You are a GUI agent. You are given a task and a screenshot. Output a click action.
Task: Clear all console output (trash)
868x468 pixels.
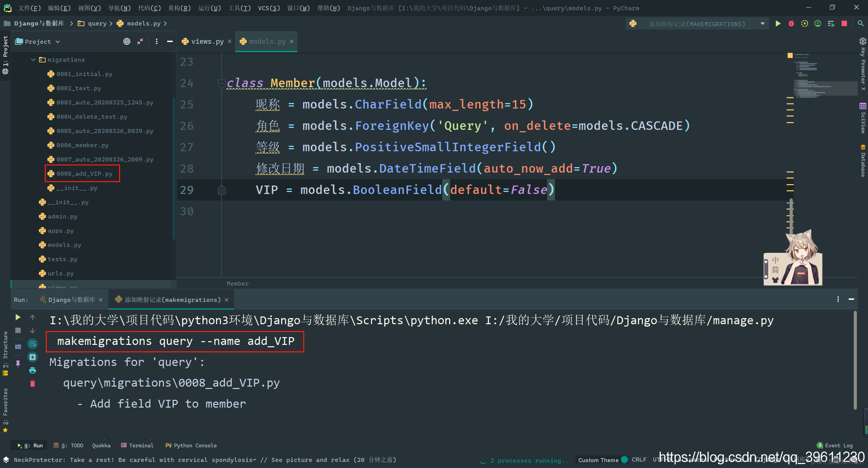[33, 384]
